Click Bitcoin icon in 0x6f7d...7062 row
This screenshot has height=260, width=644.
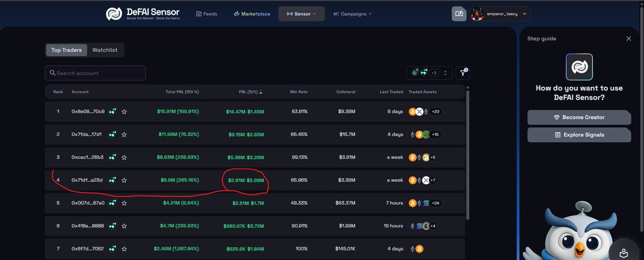tap(419, 249)
